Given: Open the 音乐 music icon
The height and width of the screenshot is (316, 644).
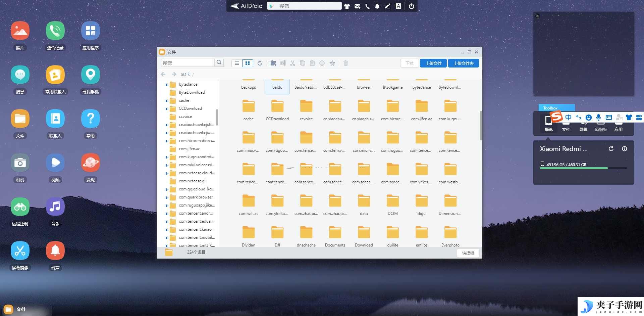Looking at the screenshot, I should tap(55, 207).
